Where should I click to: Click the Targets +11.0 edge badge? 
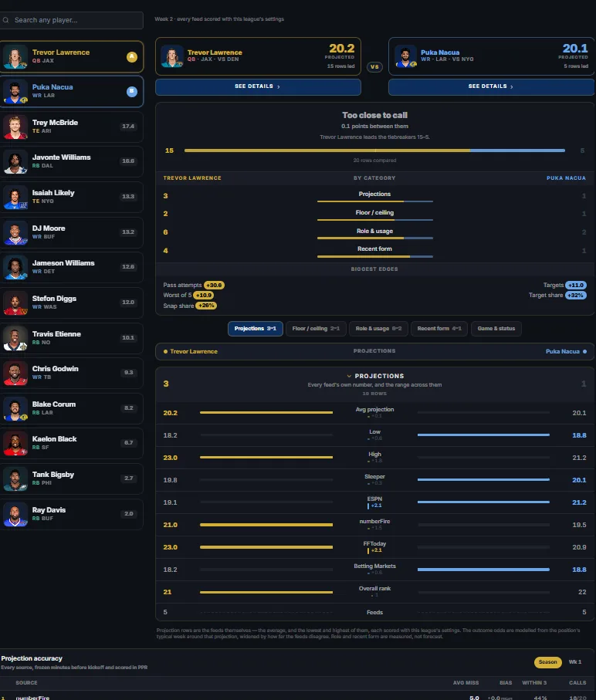pyautogui.click(x=576, y=286)
